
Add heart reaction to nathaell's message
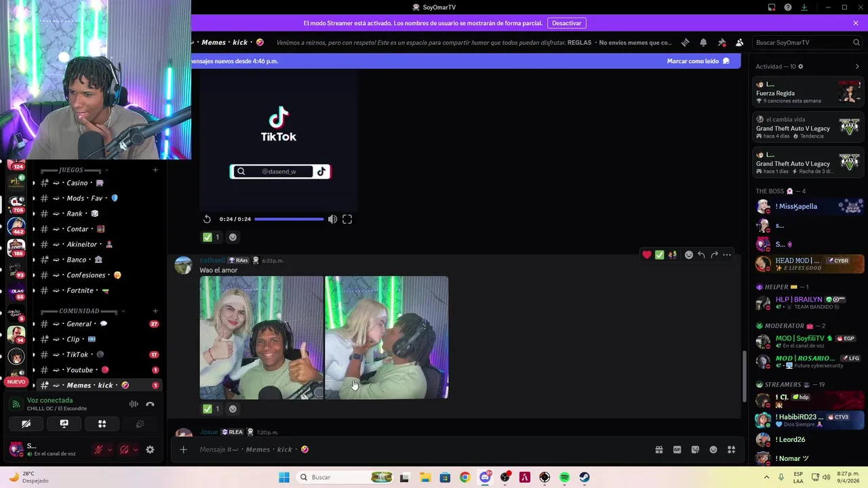pos(647,255)
